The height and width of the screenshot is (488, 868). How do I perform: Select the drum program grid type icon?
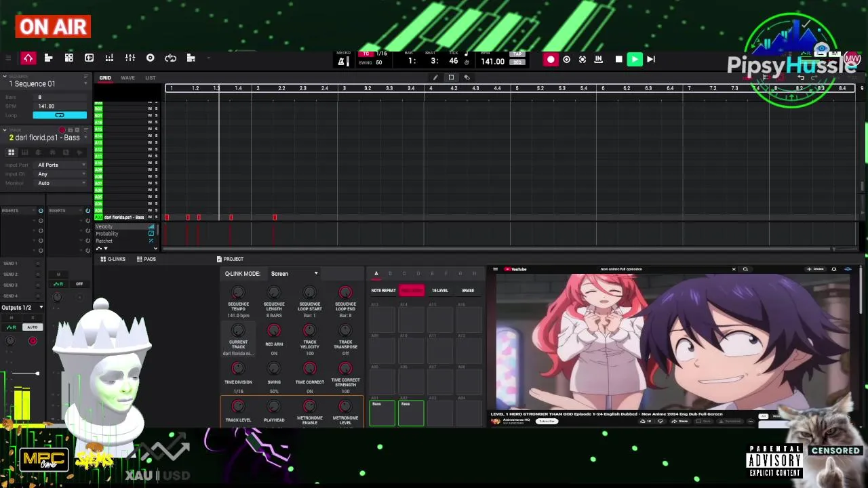pyautogui.click(x=12, y=152)
